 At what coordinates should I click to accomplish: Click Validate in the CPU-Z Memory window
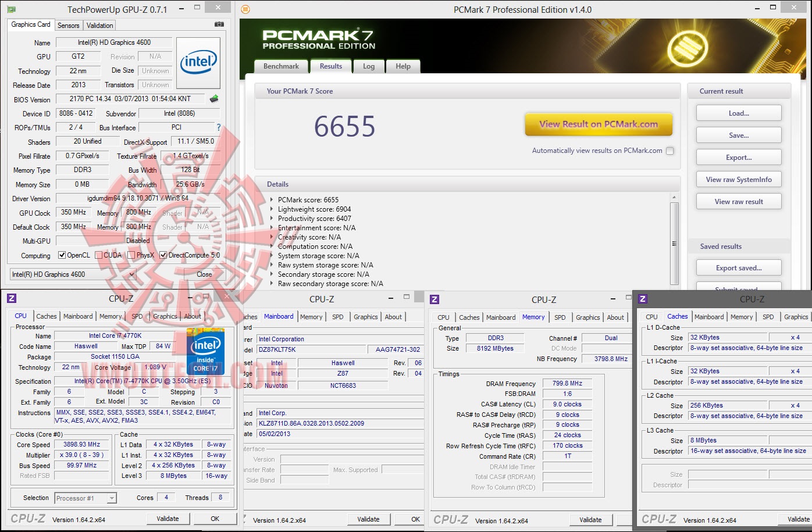pyautogui.click(x=590, y=520)
